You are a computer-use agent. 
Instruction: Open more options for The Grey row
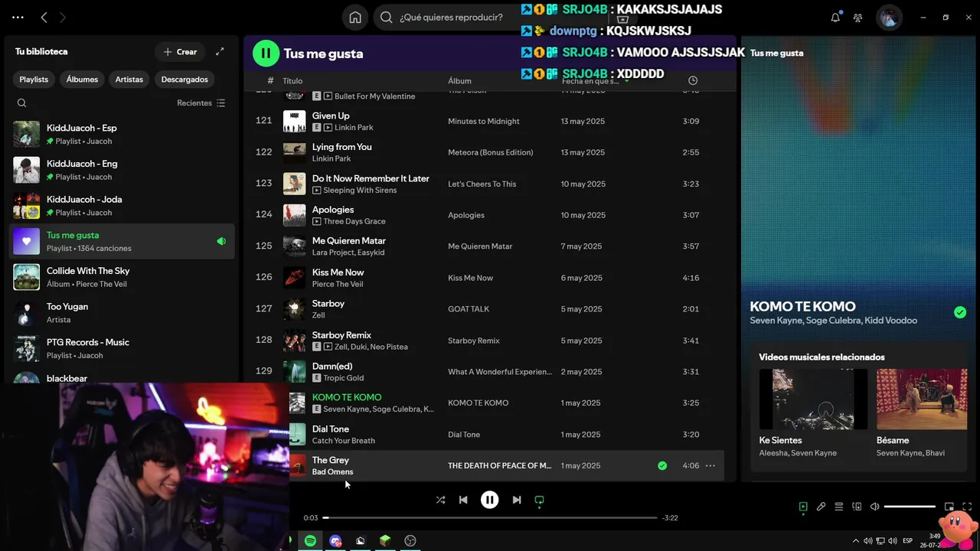(x=710, y=465)
